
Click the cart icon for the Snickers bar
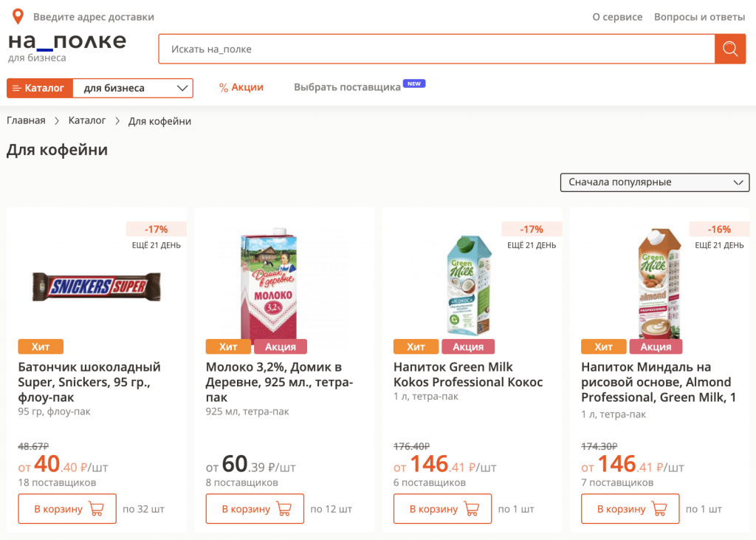click(95, 509)
